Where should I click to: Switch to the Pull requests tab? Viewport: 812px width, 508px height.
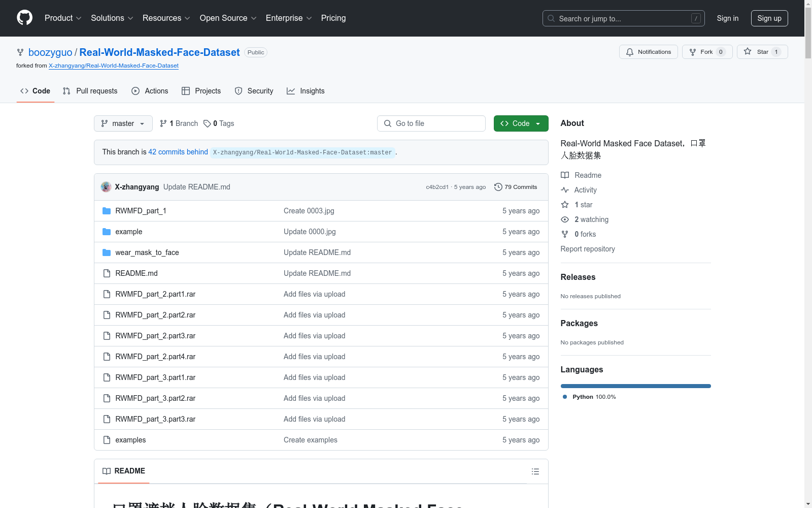(90, 91)
